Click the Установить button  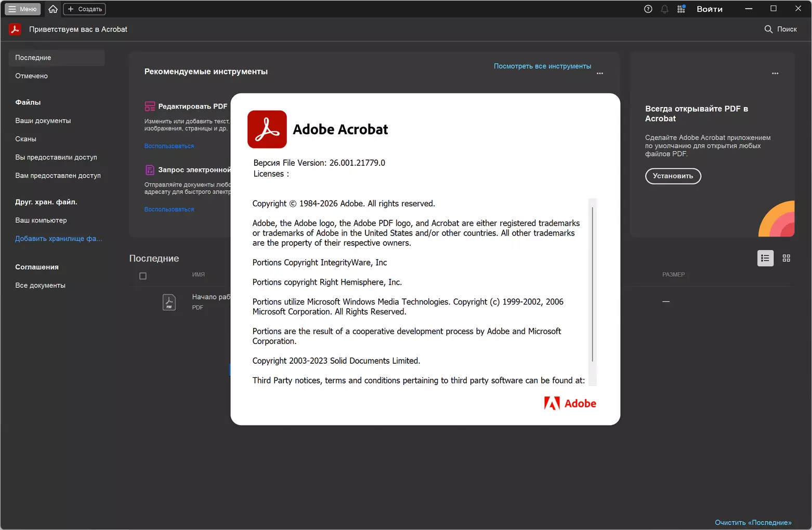click(673, 176)
